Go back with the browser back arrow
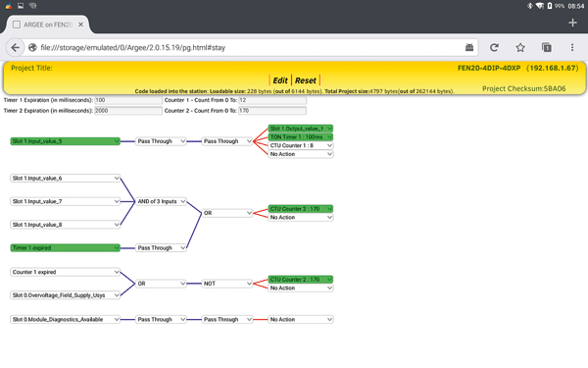The height and width of the screenshot is (368, 588). point(15,48)
